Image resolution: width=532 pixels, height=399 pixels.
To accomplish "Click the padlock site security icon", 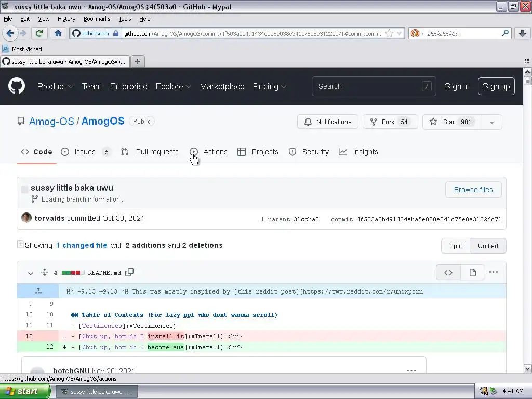I will pos(116,33).
